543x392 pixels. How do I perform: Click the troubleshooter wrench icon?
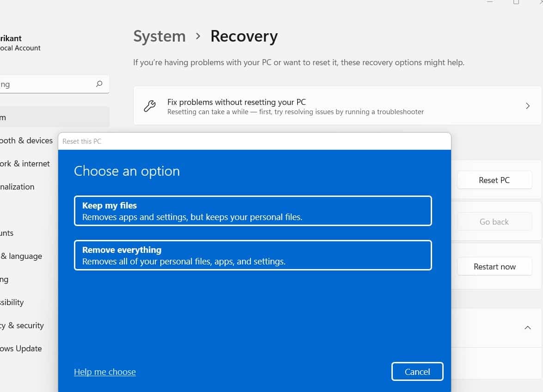pyautogui.click(x=149, y=106)
